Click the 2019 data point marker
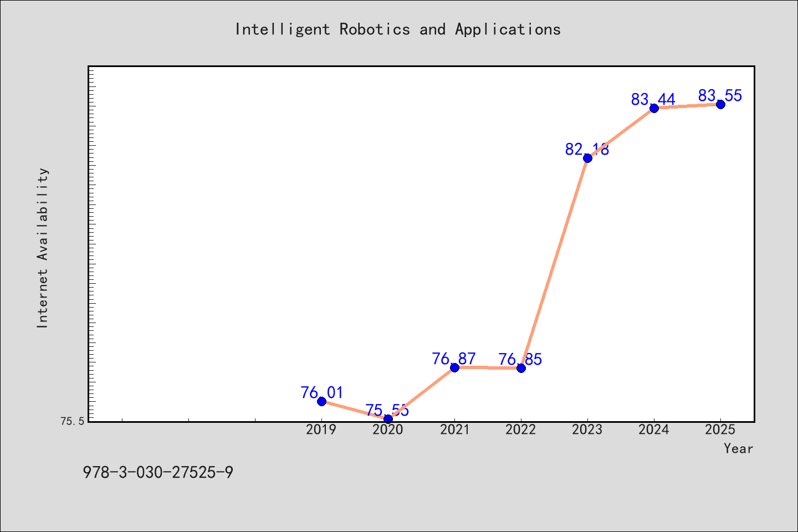 [321, 401]
